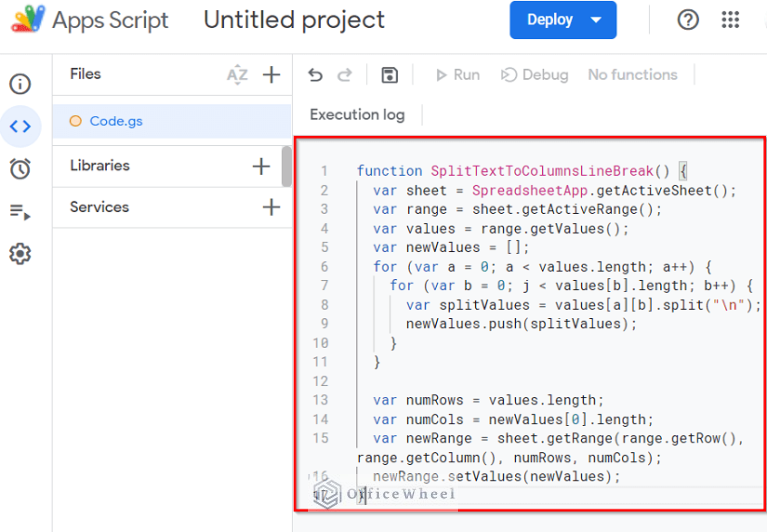
Task: Place cursor on function SplitTextToColumnsLineBreak line
Action: [522, 171]
